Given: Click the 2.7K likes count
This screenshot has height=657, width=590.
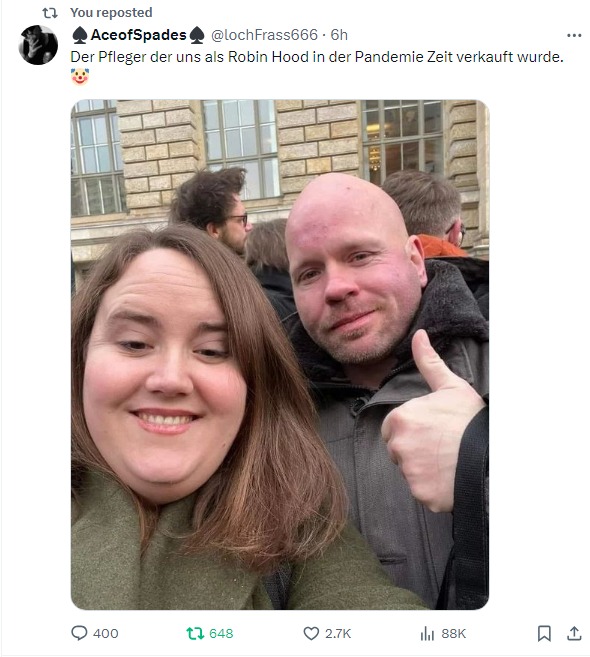Looking at the screenshot, I should click(338, 633).
